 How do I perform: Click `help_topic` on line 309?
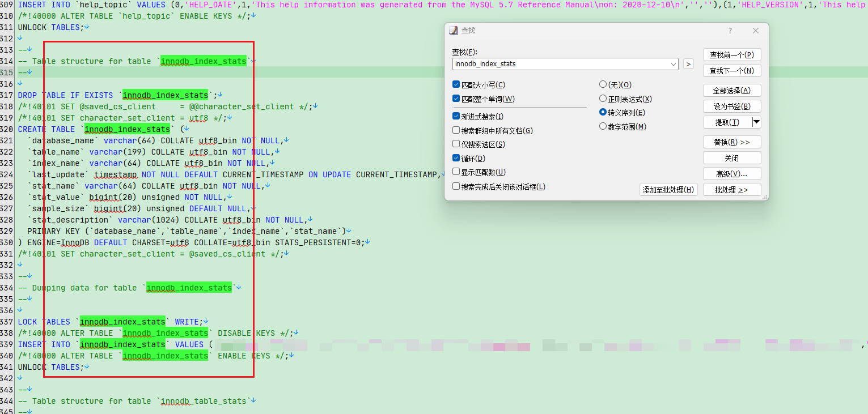[104, 5]
